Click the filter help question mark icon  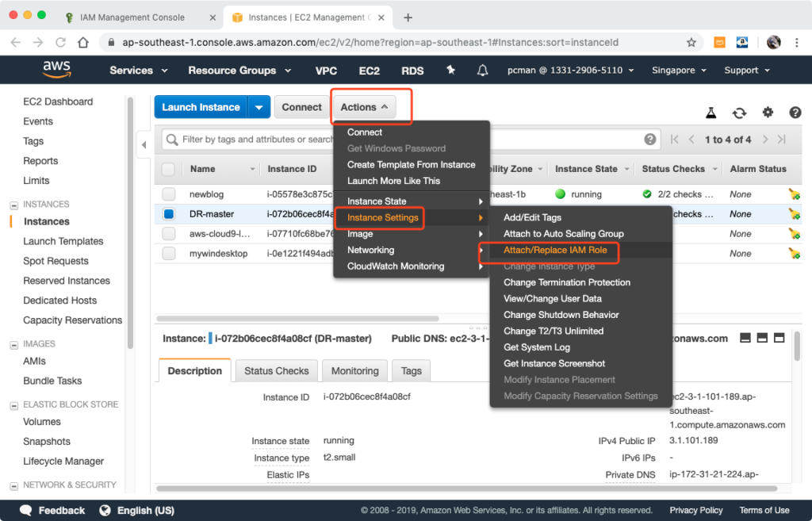coord(650,140)
